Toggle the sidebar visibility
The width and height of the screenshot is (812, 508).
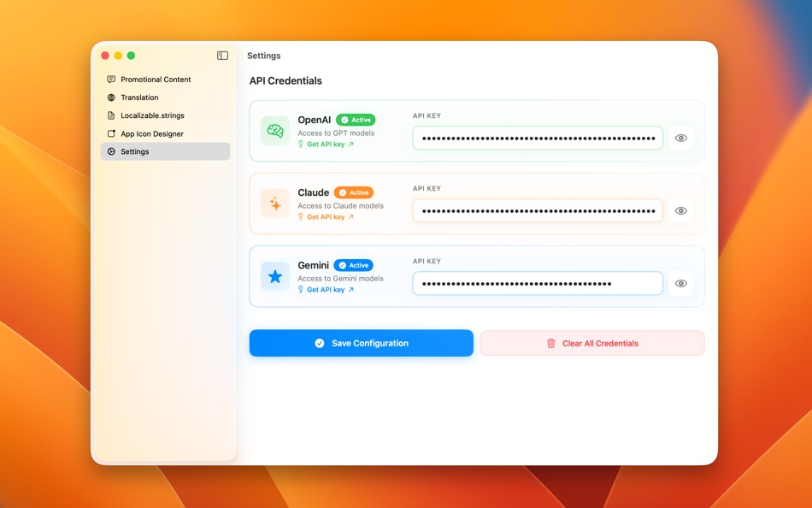[x=222, y=55]
